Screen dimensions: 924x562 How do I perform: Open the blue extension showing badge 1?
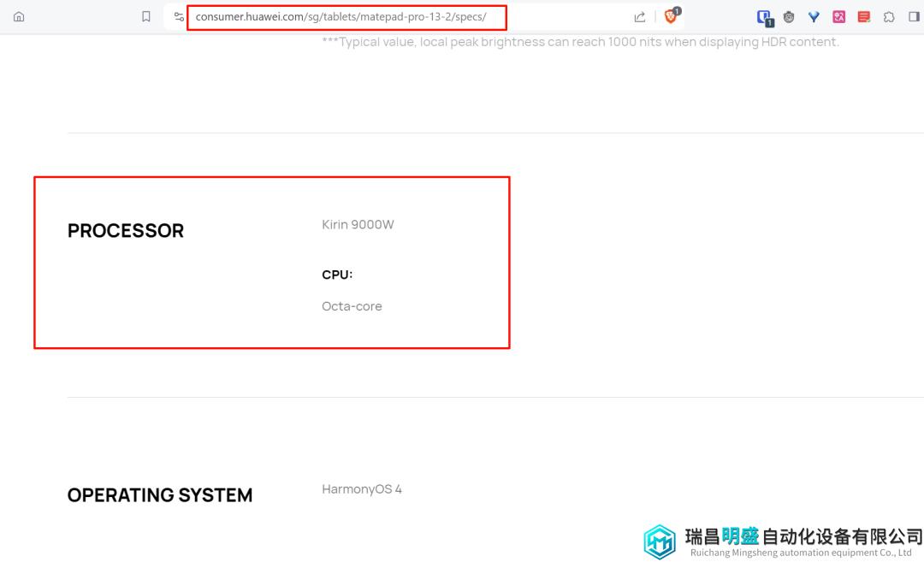click(x=765, y=18)
